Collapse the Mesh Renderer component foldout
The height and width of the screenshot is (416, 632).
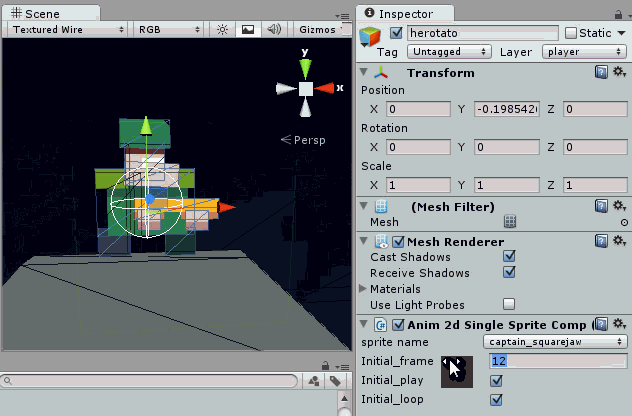pos(364,241)
